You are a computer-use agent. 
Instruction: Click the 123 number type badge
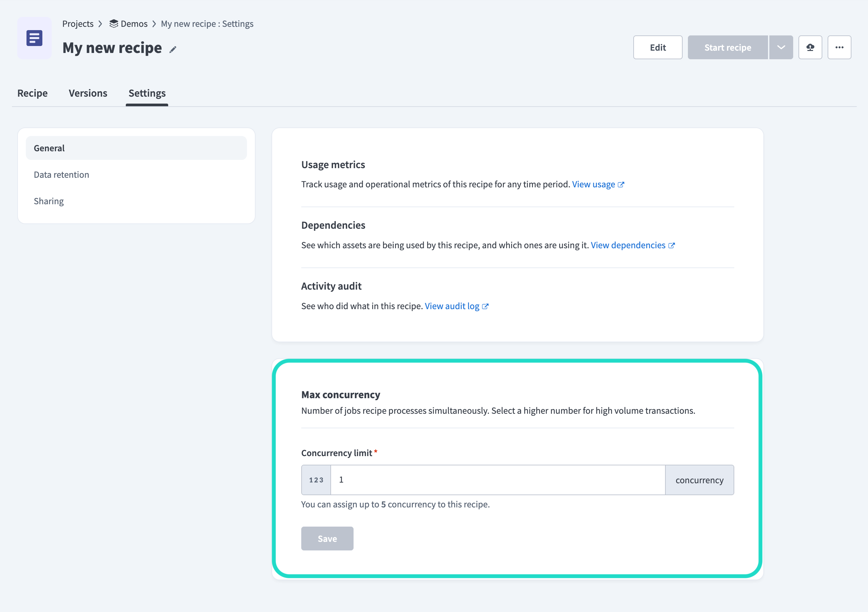click(x=316, y=480)
